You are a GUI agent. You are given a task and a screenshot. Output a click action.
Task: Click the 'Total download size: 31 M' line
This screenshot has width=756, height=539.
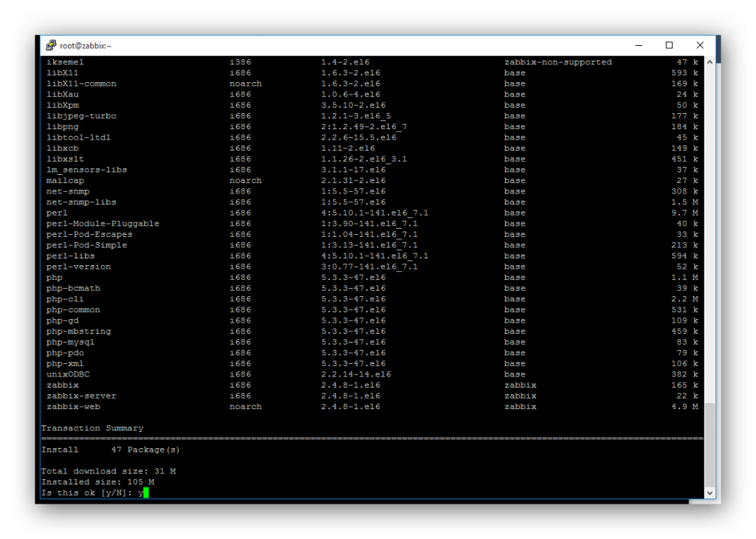click(x=109, y=471)
